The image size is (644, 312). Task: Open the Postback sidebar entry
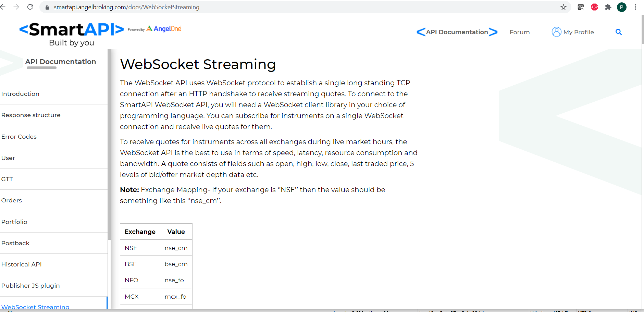[x=54, y=243]
